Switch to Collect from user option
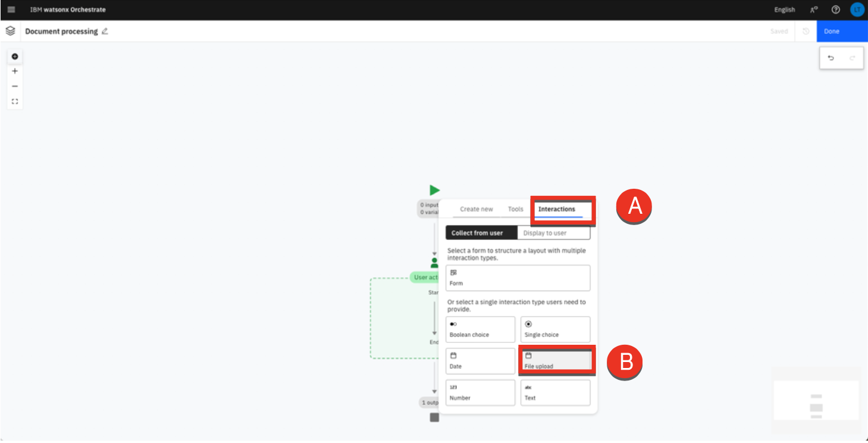This screenshot has width=868, height=443. click(x=481, y=233)
